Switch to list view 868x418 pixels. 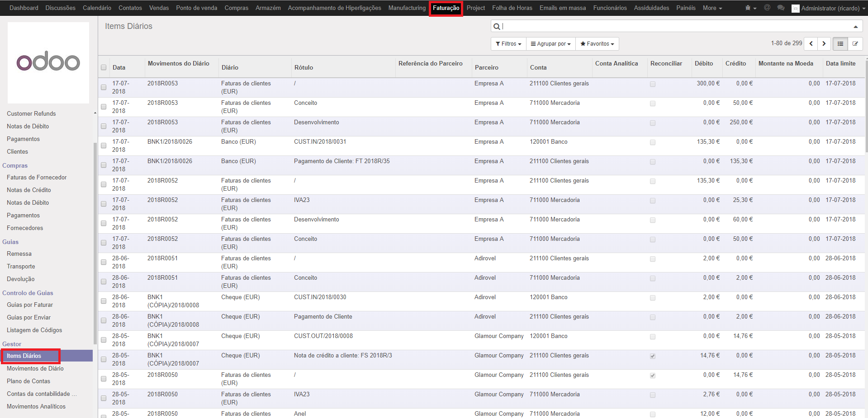point(840,44)
